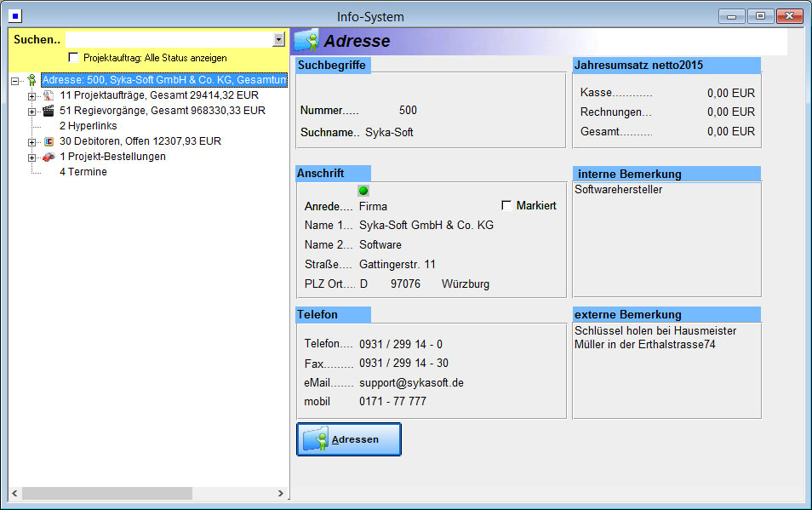
Task: Click into the Suchen search field
Action: tap(169, 40)
